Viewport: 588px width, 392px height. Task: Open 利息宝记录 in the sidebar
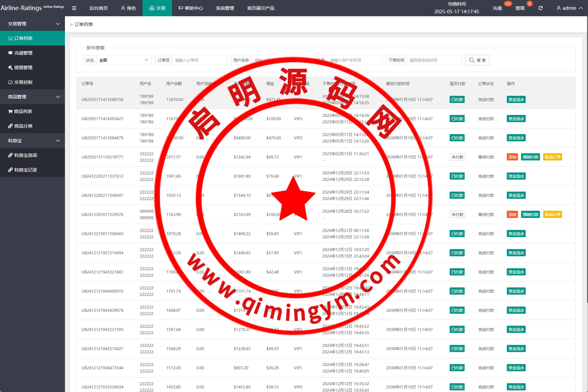25,170
